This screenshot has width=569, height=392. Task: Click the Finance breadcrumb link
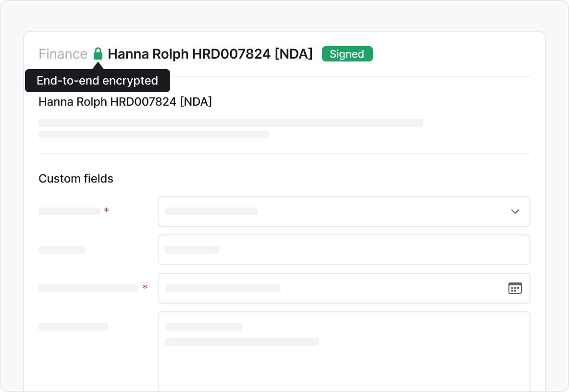tap(63, 54)
